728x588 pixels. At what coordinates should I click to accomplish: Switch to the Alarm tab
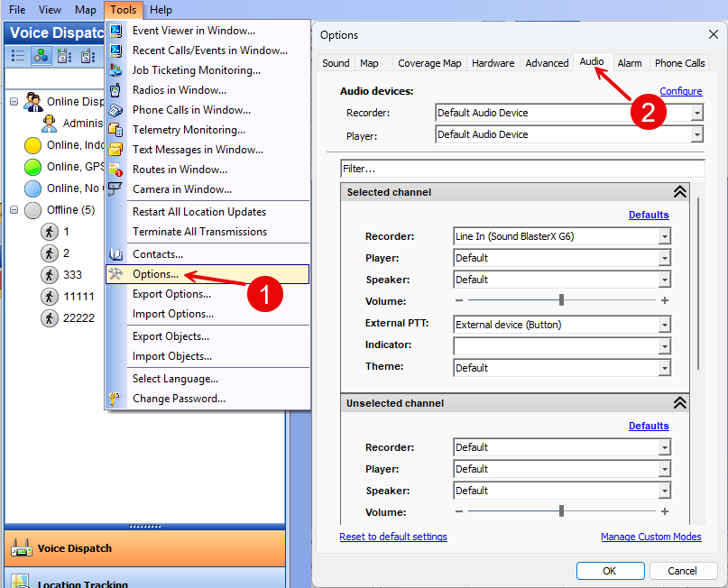[630, 62]
